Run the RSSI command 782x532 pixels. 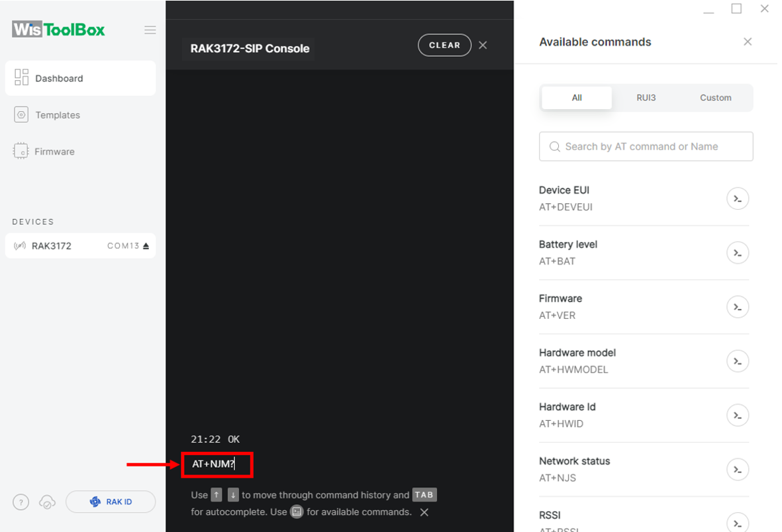[x=738, y=523]
